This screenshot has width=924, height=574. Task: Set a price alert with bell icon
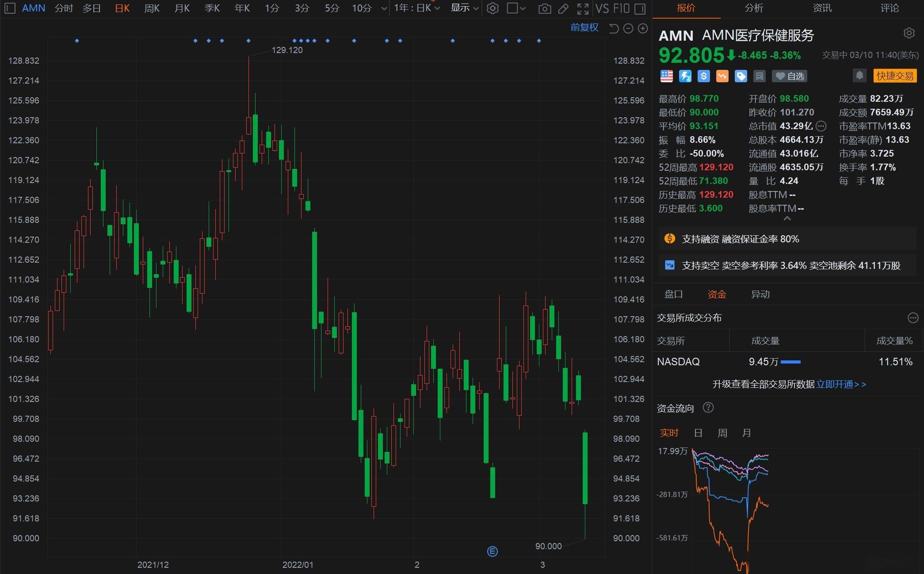859,76
